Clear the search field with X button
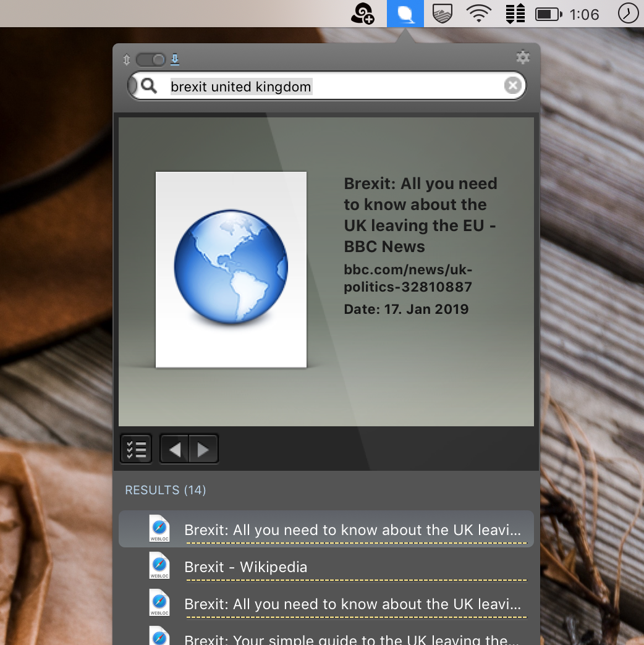Screen dimensions: 644x645 pos(513,85)
